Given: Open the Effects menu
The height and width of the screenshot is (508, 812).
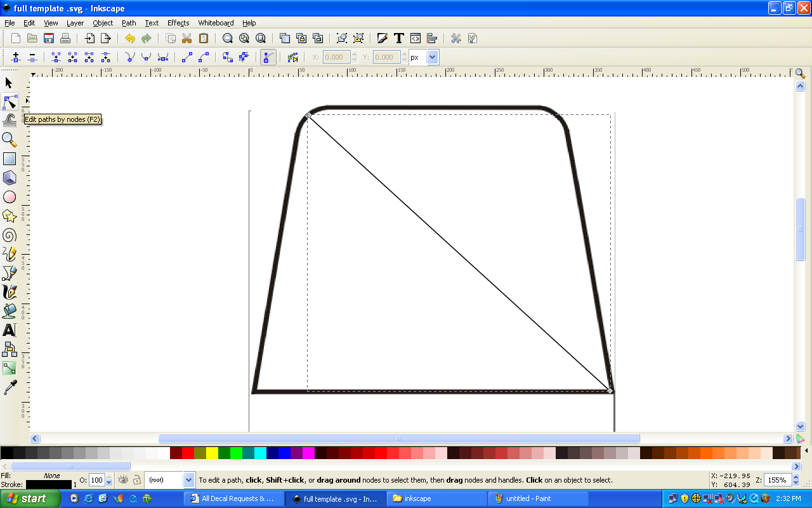Looking at the screenshot, I should pos(178,23).
